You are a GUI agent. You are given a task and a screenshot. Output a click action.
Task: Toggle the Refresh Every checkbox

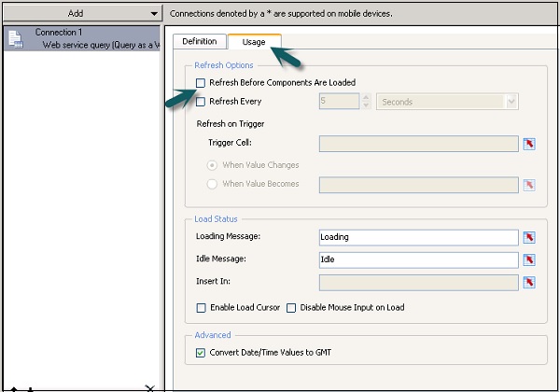click(201, 102)
